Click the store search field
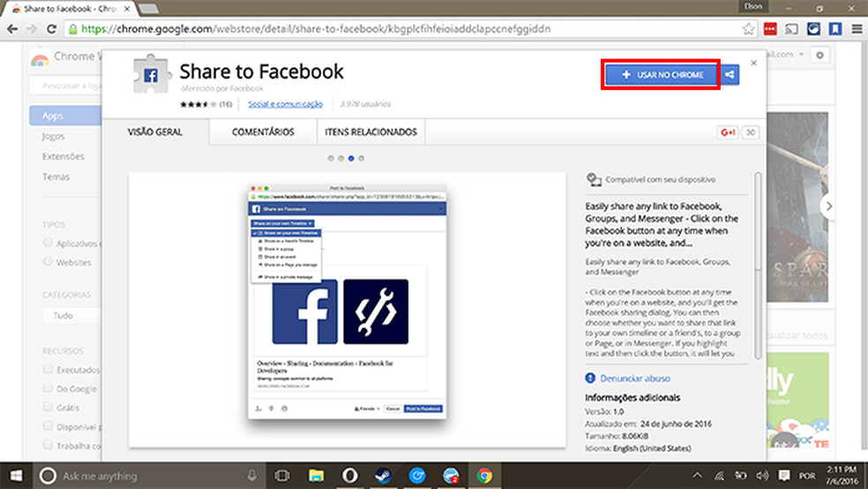Image resolution: width=868 pixels, height=489 pixels. [65, 86]
